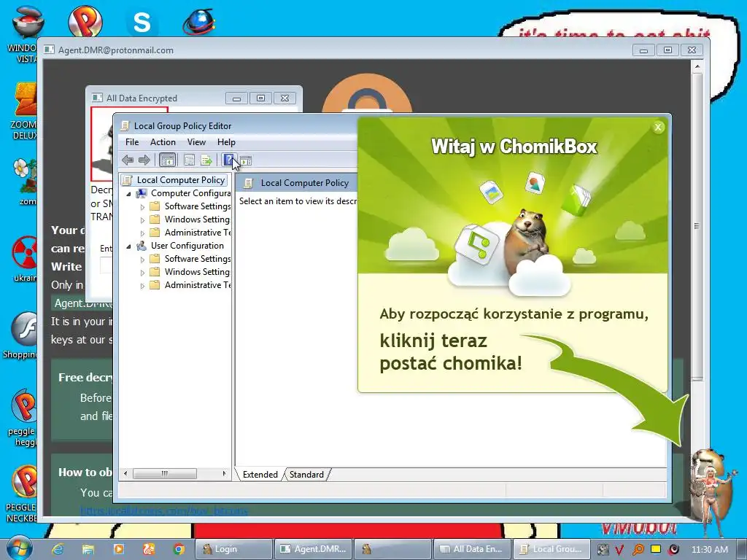The height and width of the screenshot is (560, 747).
Task: Click the red V tray icon
Action: click(x=620, y=550)
